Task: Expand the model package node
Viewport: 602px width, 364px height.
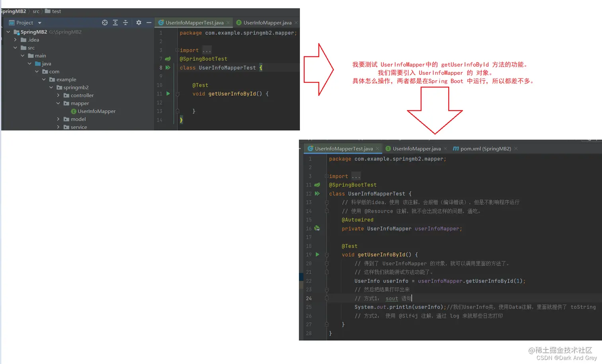Action: coord(58,119)
